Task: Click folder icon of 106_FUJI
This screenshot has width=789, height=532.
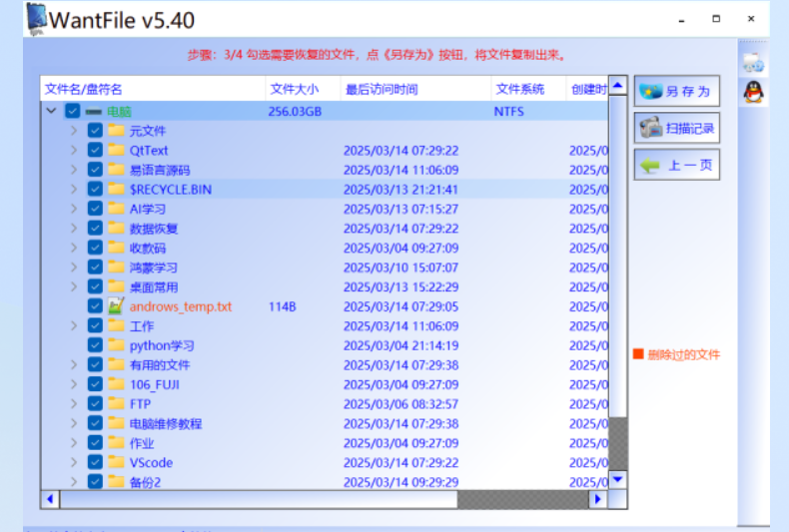Action: tap(116, 384)
